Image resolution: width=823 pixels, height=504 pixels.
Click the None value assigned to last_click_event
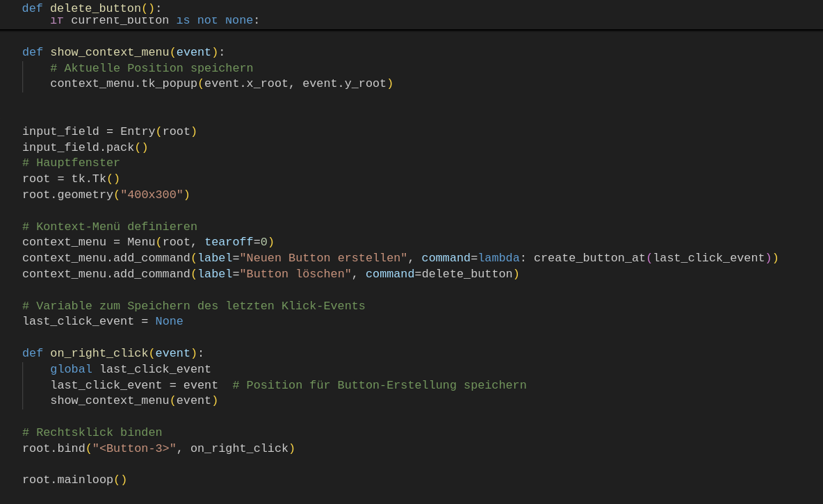(169, 321)
